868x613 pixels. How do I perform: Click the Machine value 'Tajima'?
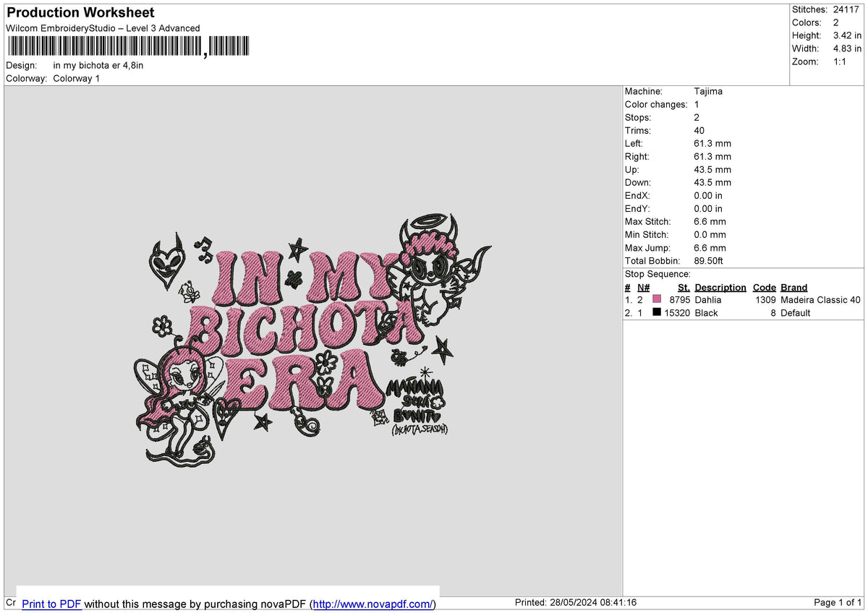coord(708,91)
